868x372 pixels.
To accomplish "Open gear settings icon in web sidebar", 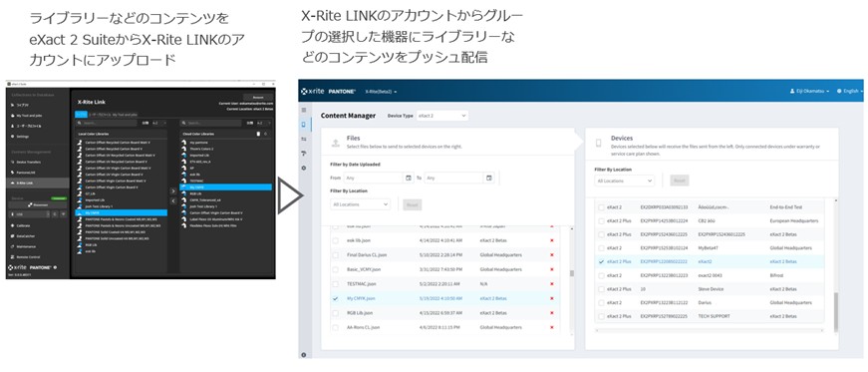I will click(303, 168).
